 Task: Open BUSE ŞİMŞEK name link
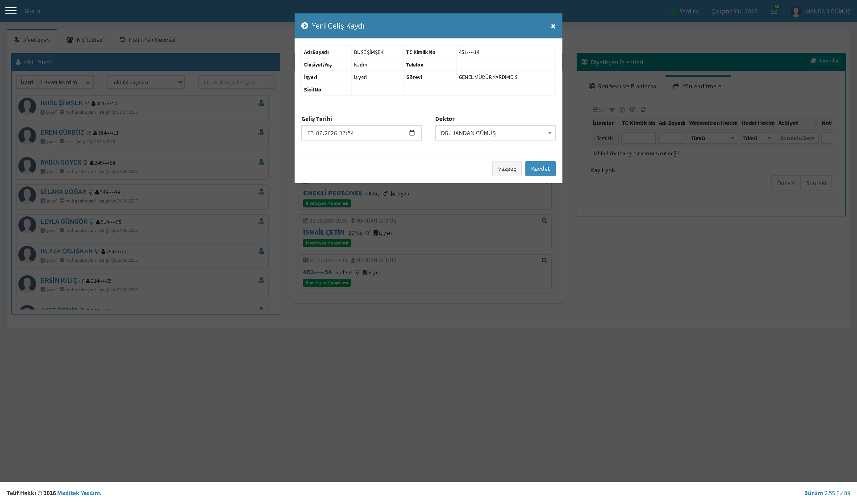[x=62, y=103]
